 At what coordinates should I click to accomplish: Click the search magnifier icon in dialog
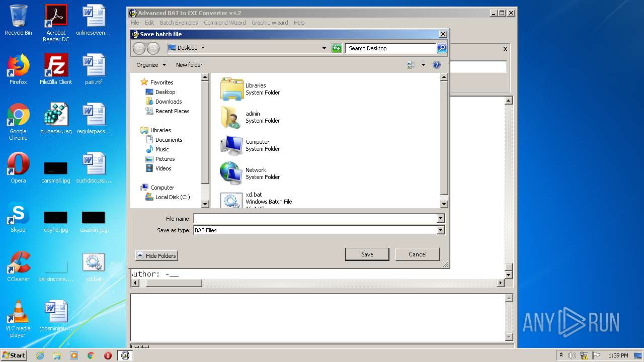(442, 48)
